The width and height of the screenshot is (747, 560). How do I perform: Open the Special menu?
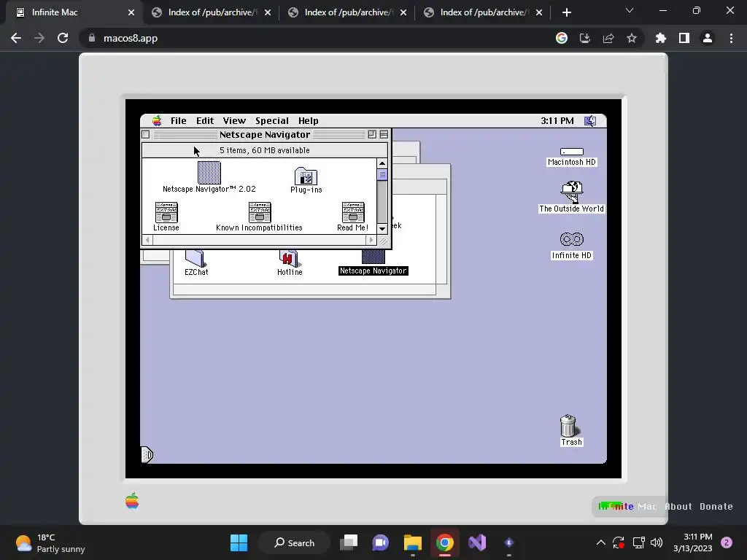272,121
